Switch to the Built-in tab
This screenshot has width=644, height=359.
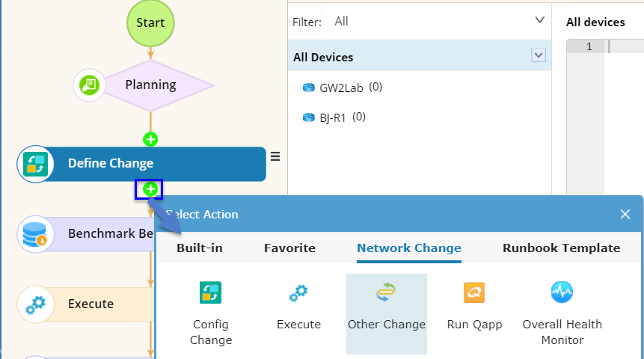click(200, 248)
